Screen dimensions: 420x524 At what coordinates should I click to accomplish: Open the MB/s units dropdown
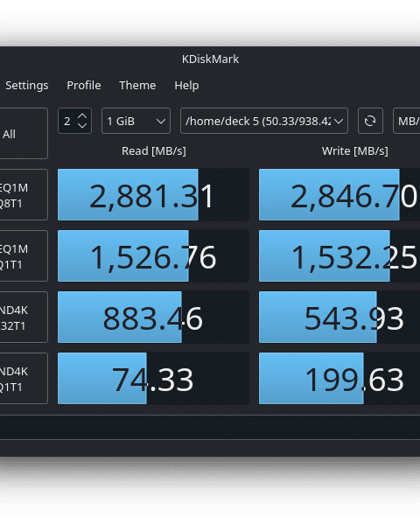point(407,121)
